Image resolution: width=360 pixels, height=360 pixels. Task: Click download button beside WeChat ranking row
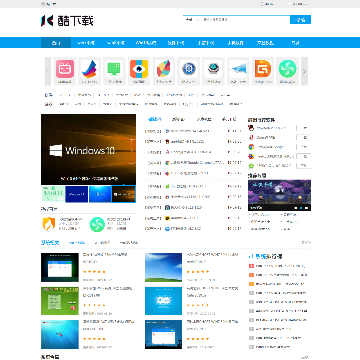304,165
